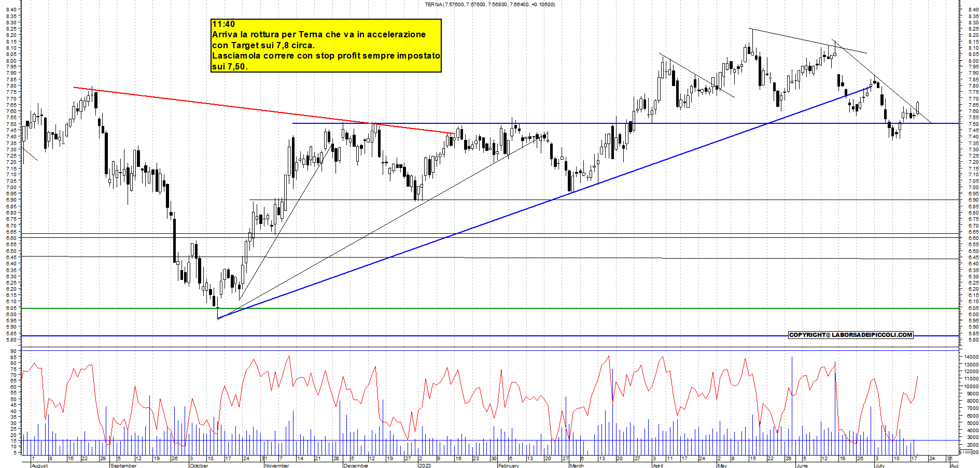Click the '2023' year label on the time axis
This screenshot has height=468, width=980.
(x=425, y=465)
